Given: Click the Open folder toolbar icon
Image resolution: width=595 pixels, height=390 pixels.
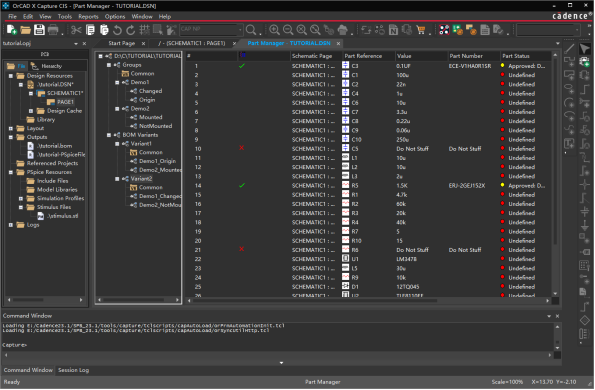Looking at the screenshot, I should 25,30.
